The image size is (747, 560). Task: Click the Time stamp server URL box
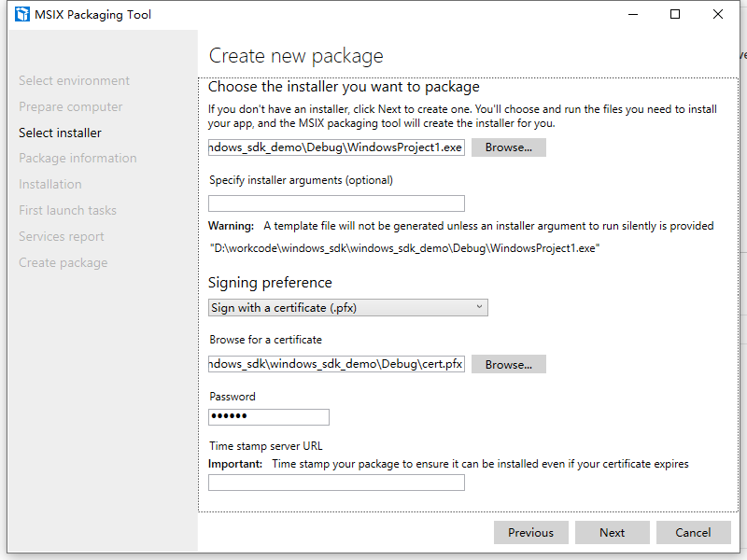(336, 483)
